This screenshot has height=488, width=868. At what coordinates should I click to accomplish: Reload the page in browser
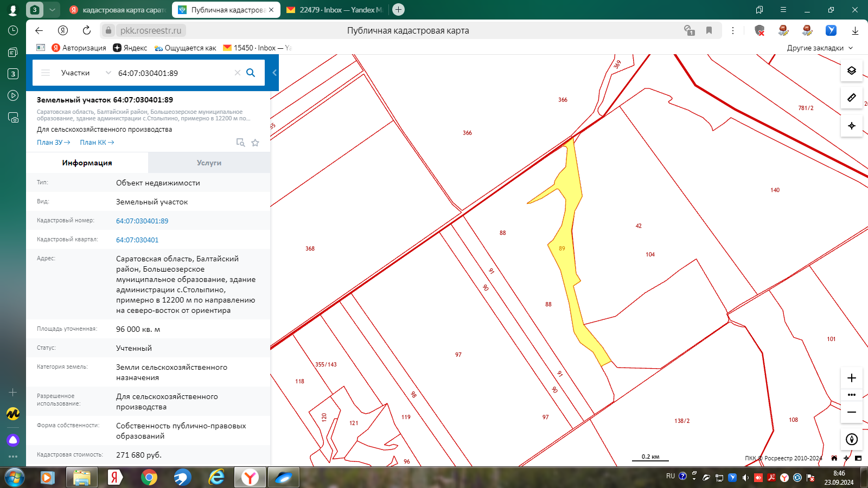click(x=87, y=30)
